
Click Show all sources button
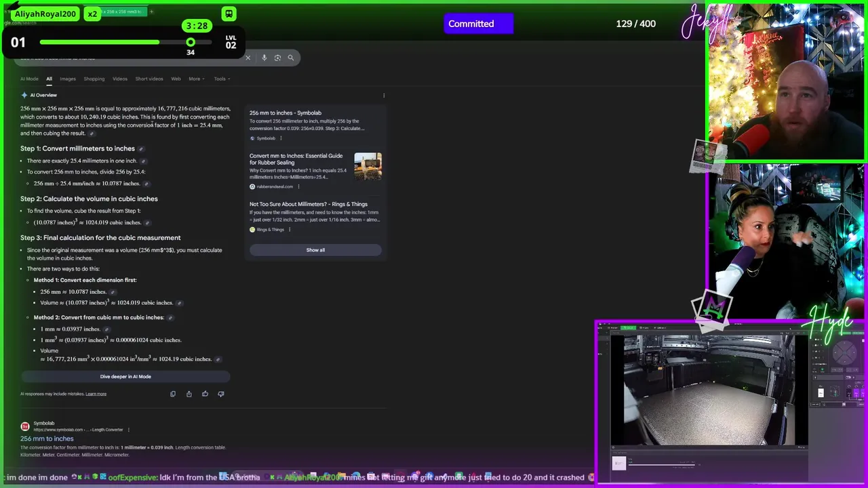315,250
